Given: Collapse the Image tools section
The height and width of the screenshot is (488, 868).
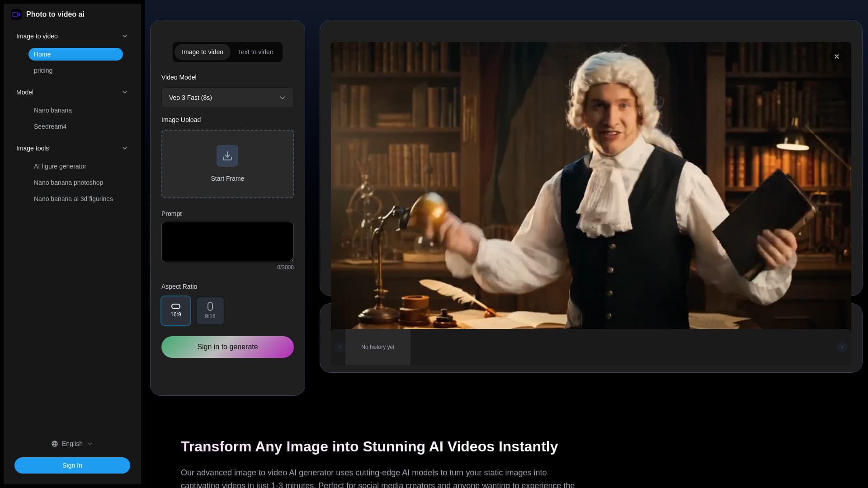Looking at the screenshot, I should click(x=125, y=148).
